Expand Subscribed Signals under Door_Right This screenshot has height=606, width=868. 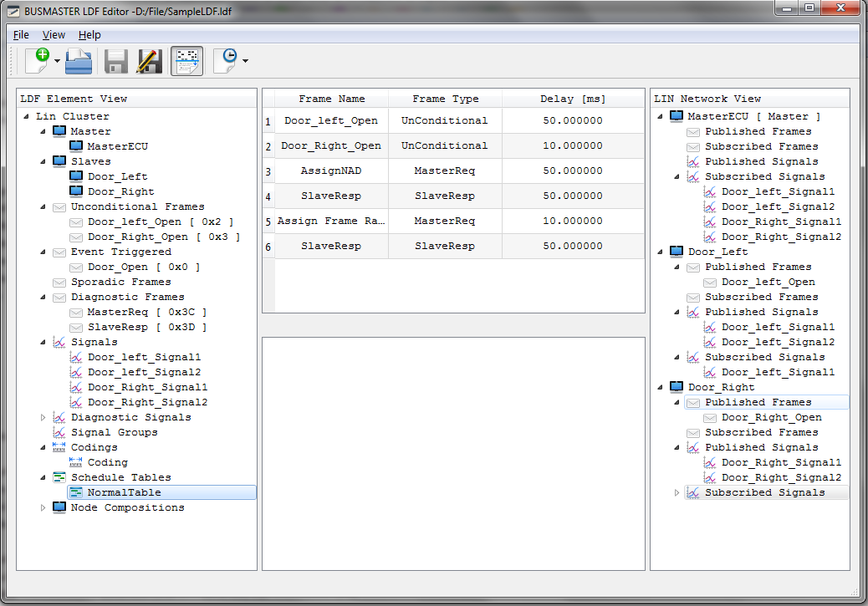pyautogui.click(x=677, y=492)
